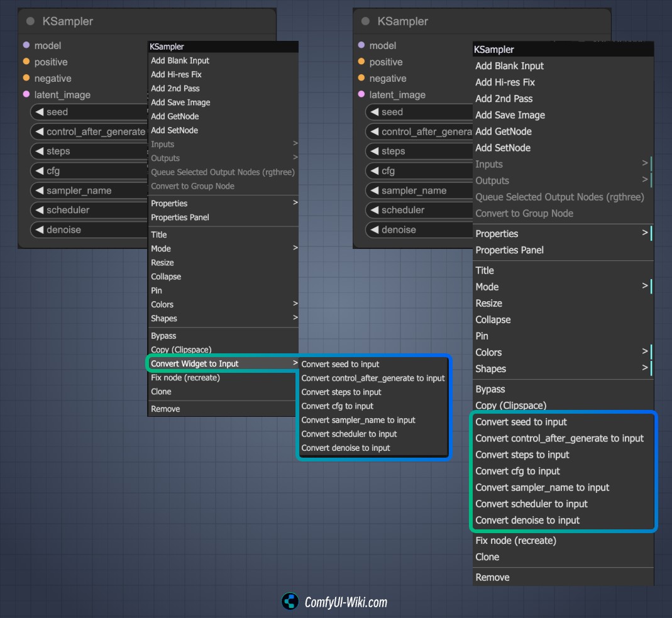This screenshot has height=618, width=672.
Task: Click the left arrow on right node's steps widget
Action: tap(375, 151)
